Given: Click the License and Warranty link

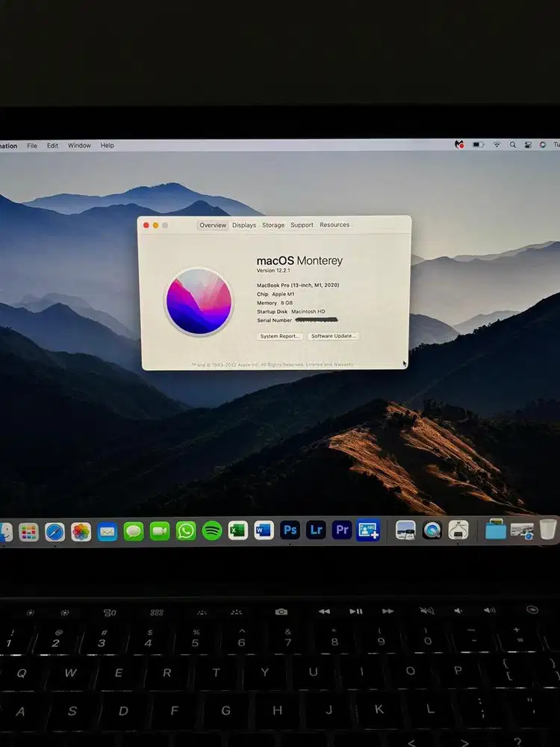Looking at the screenshot, I should click(x=329, y=365).
